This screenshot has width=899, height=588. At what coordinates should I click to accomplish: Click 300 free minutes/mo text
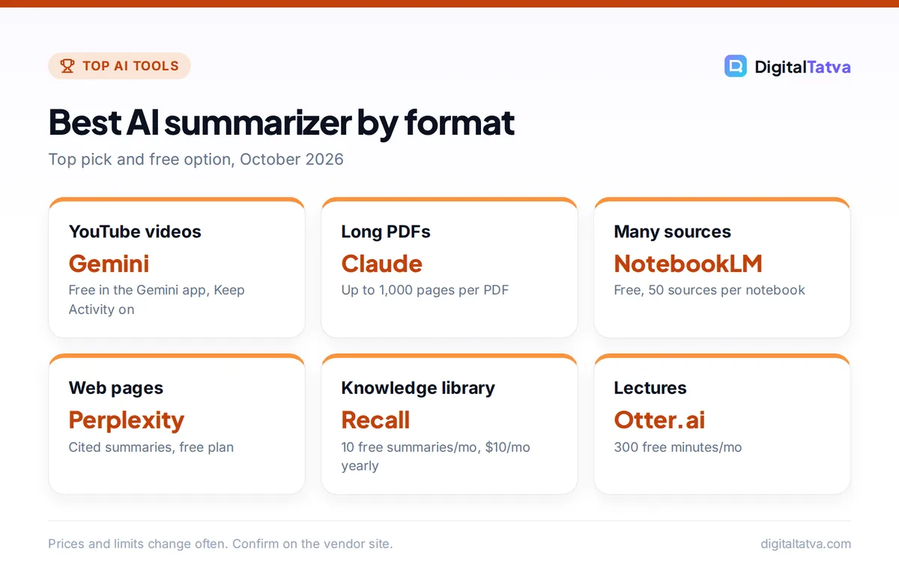coord(678,447)
